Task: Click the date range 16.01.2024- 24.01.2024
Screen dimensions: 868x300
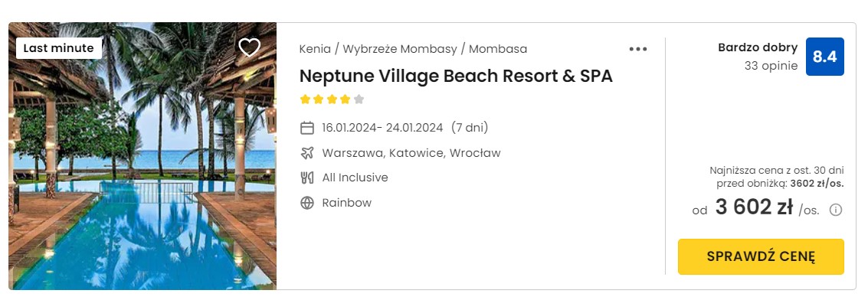Action: [382, 128]
